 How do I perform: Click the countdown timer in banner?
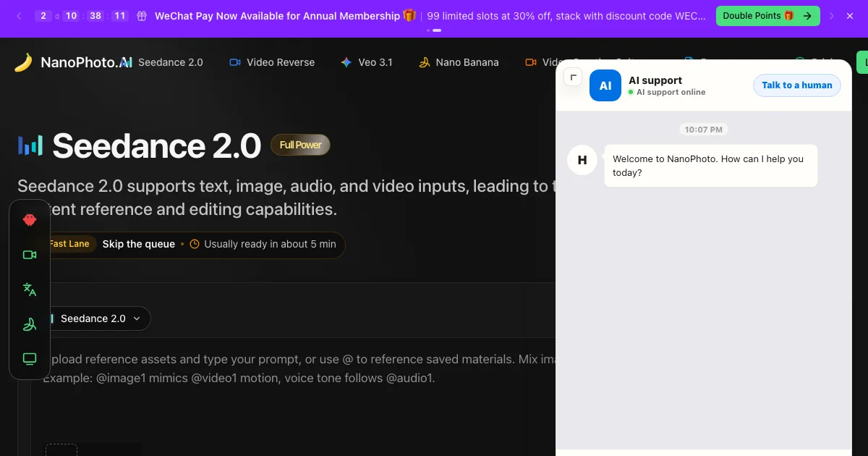(x=82, y=16)
